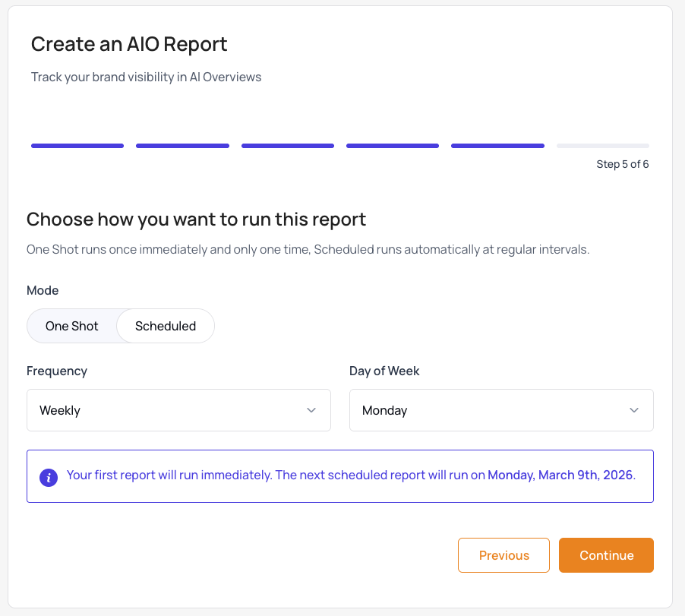Select One Shot mode
The width and height of the screenshot is (685, 616).
72,326
